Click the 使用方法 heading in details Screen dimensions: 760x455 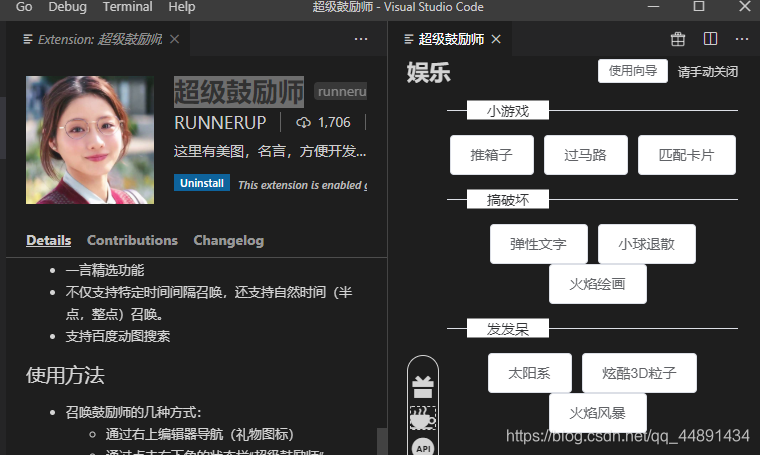(65, 375)
